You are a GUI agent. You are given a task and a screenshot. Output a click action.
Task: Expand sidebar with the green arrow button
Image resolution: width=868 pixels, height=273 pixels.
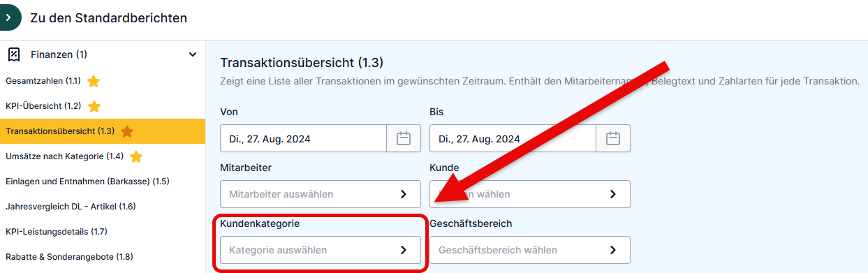pyautogui.click(x=10, y=17)
